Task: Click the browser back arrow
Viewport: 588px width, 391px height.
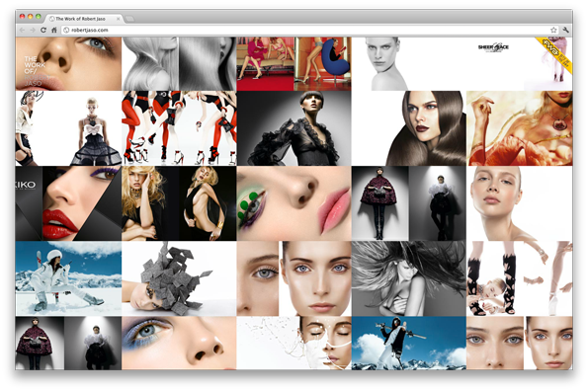Action: [22, 30]
